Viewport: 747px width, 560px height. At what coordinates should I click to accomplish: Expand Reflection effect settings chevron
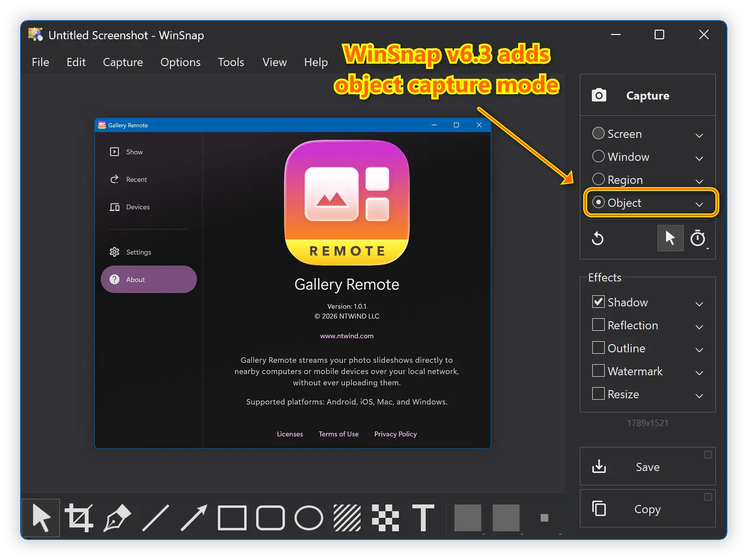(x=699, y=327)
